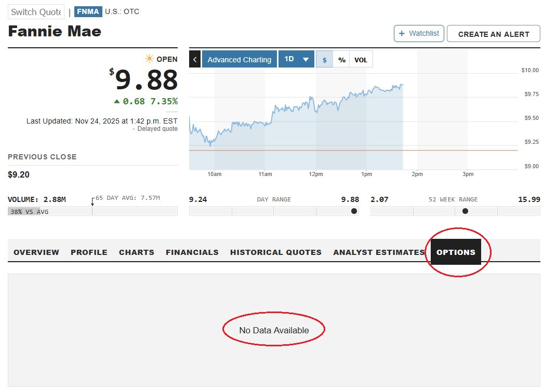Select the Historical Quotes tab
The image size is (544, 392).
276,252
